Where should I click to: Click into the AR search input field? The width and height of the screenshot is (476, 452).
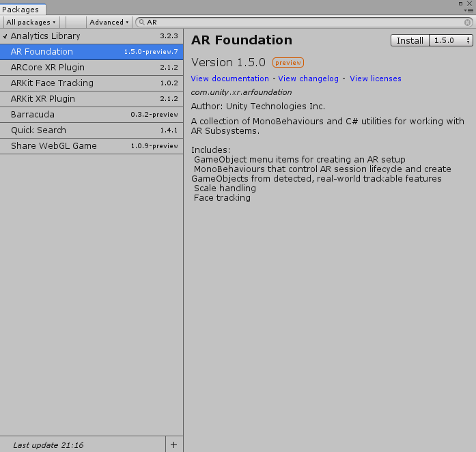click(304, 22)
